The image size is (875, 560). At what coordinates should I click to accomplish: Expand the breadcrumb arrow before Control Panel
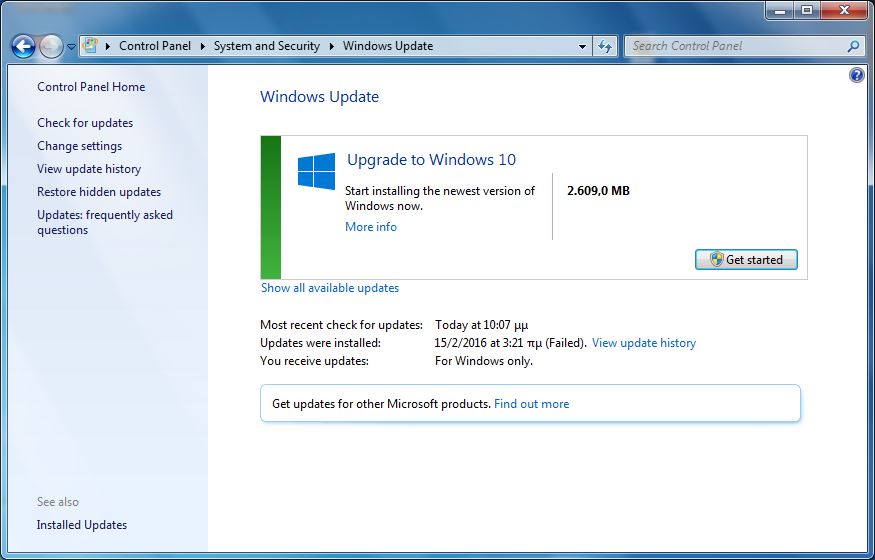pos(108,46)
